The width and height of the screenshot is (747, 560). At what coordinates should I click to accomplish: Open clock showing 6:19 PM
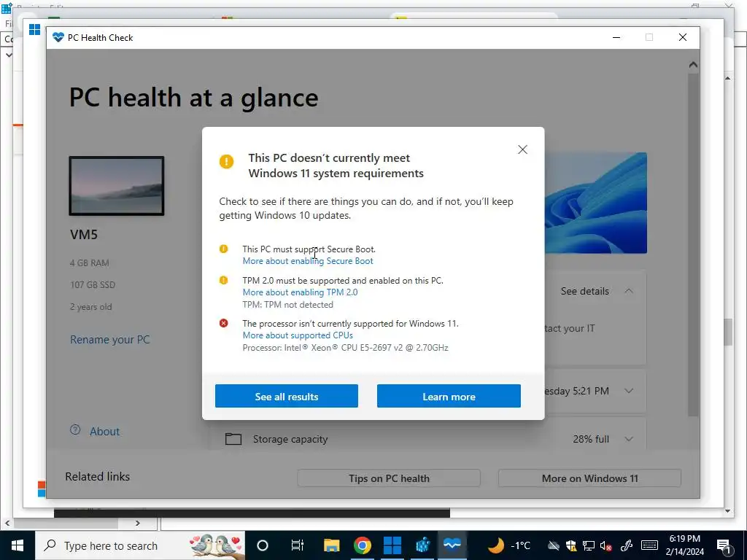coord(684,545)
